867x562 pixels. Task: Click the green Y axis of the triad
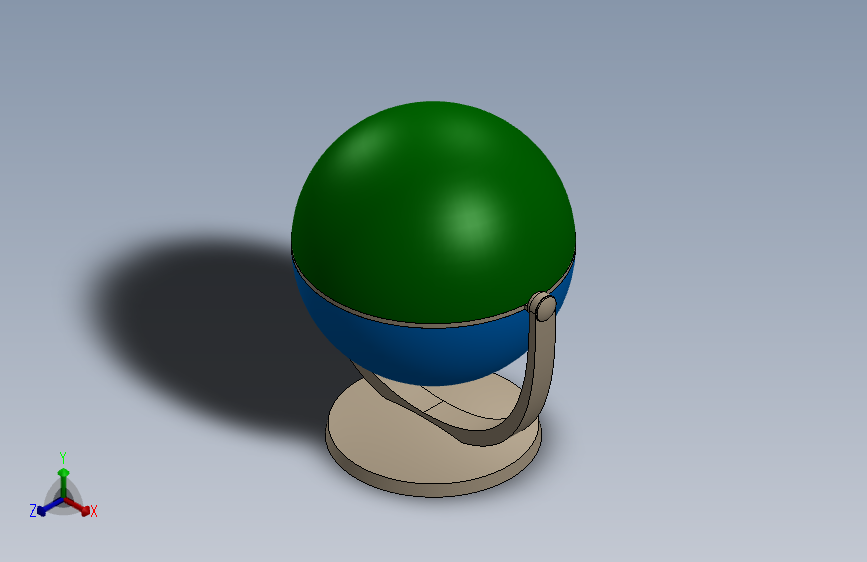pyautogui.click(x=64, y=483)
